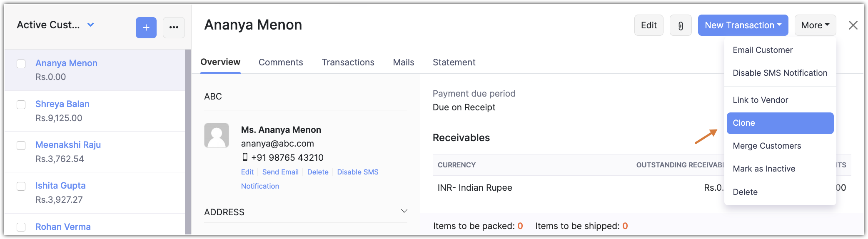Click the Send Email link
The width and height of the screenshot is (868, 239).
click(x=280, y=172)
